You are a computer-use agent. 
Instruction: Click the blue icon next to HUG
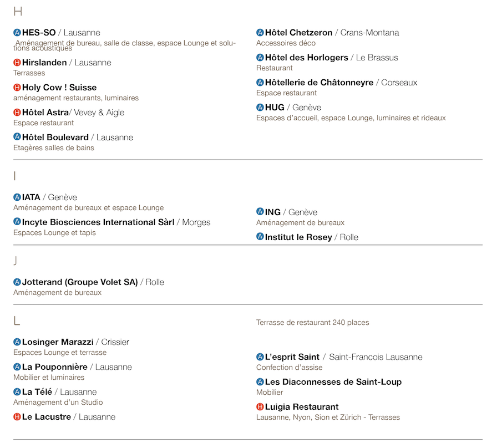pos(260,107)
